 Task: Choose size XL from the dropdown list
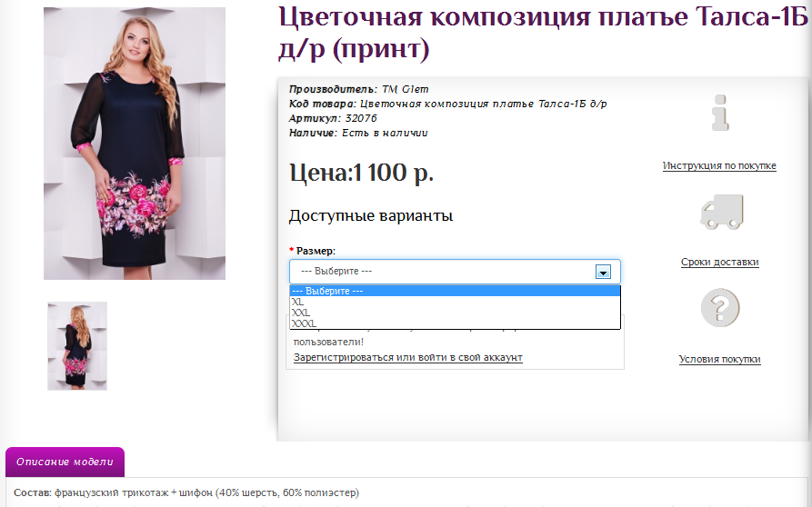tap(455, 302)
